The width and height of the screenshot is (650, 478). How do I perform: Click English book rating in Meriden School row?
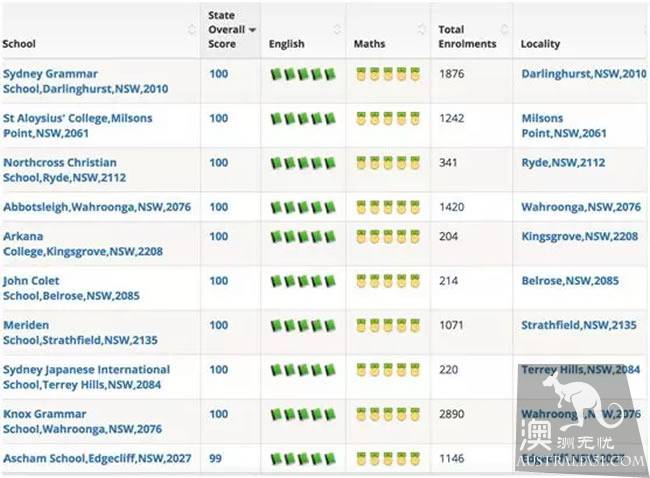tap(303, 326)
